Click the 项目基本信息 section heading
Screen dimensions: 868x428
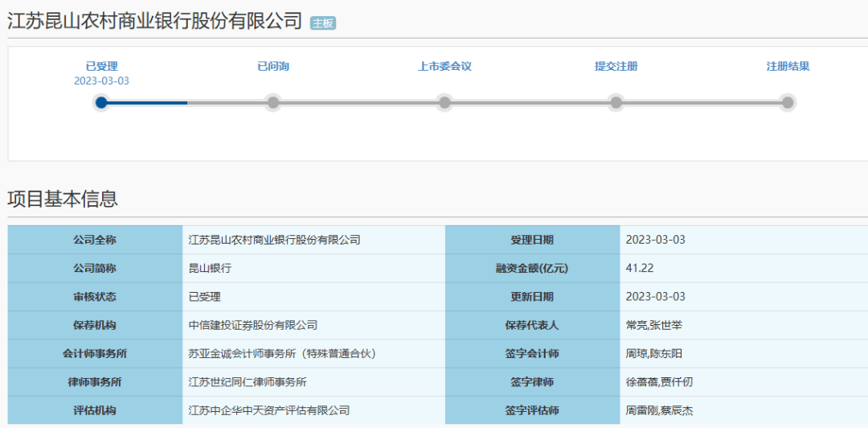(x=63, y=199)
